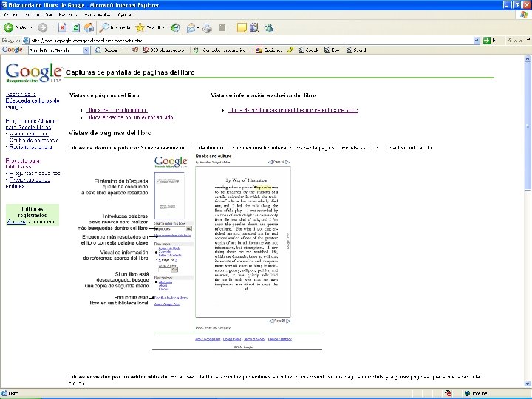This screenshot has width=532, height=399.
Task: Open the Herramientas menu
Action: 97,15
